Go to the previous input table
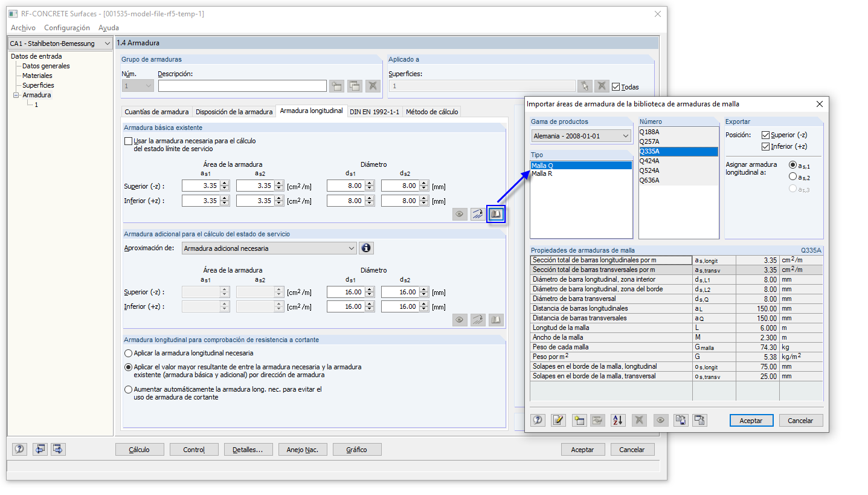 click(x=40, y=449)
